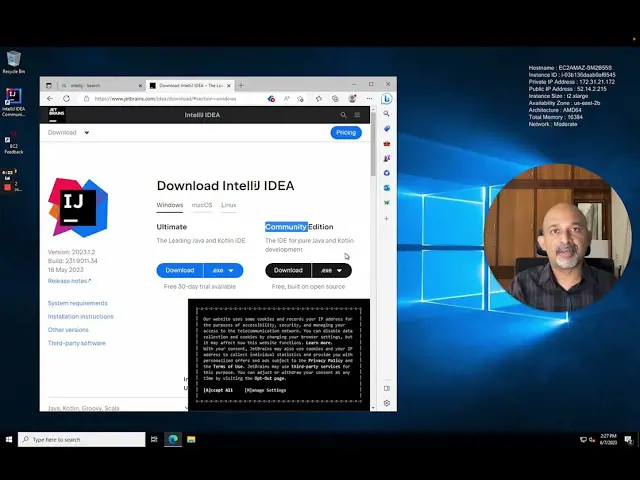Open Third-party software link
Image resolution: width=640 pixels, height=480 pixels.
pyautogui.click(x=77, y=343)
